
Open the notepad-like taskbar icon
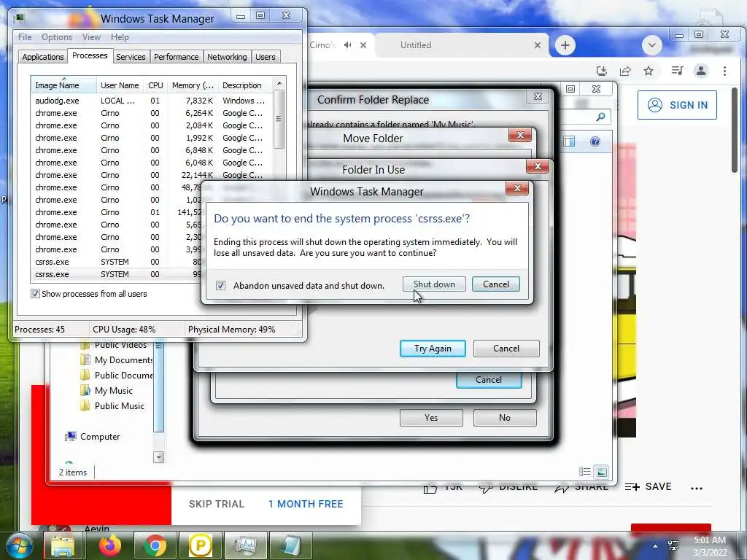tap(290, 545)
